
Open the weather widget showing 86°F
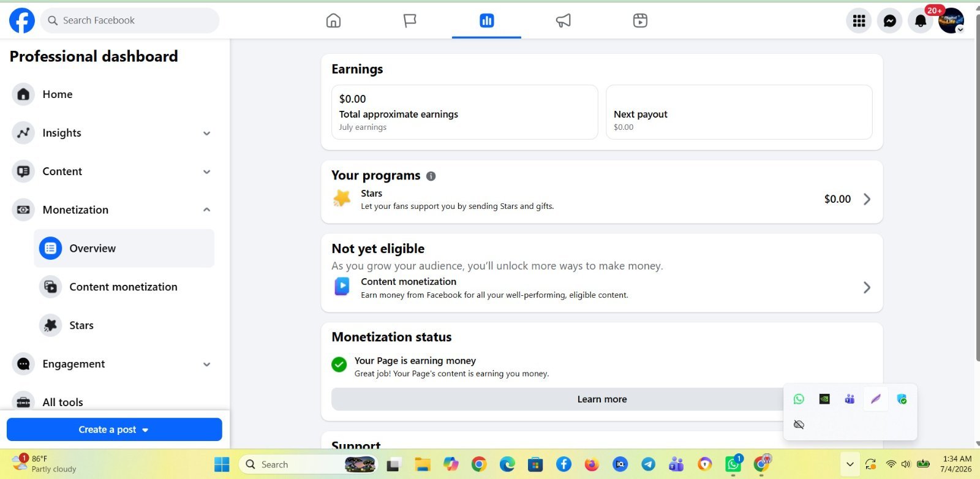tap(44, 464)
